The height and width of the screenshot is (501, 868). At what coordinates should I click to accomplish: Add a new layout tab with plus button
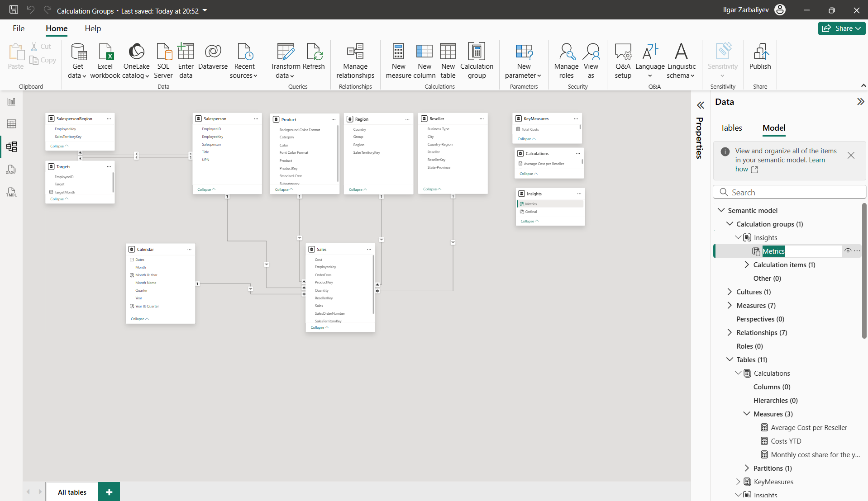pyautogui.click(x=109, y=492)
